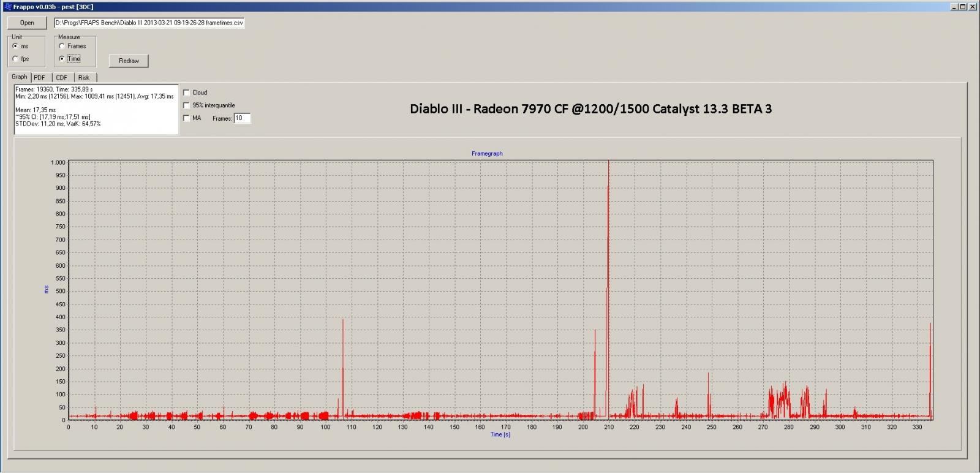Select the ms unit radio button
The height and width of the screenshot is (473, 980).
click(x=15, y=46)
